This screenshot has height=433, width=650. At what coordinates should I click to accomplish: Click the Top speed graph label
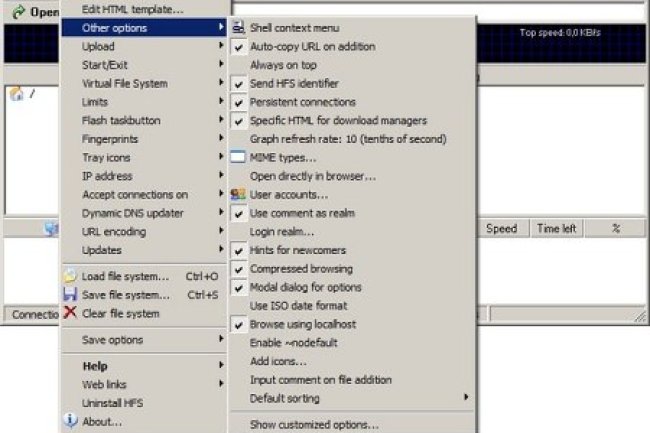pos(560,32)
